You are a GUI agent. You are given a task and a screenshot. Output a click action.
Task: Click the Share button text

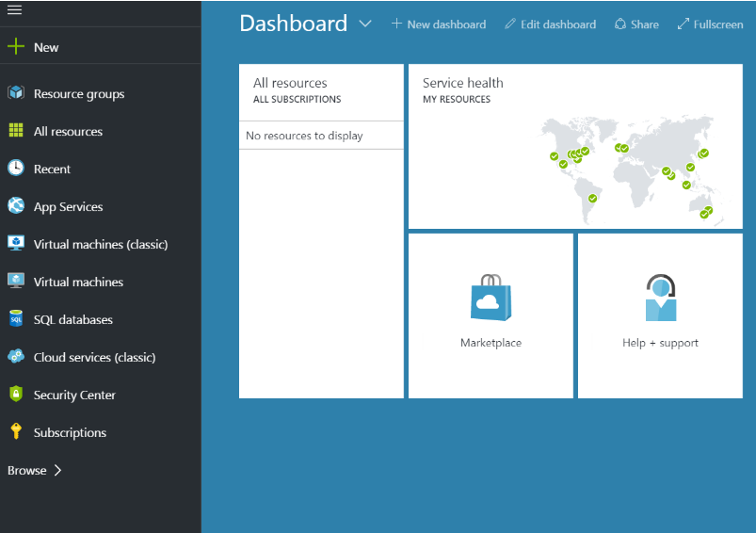tap(645, 24)
